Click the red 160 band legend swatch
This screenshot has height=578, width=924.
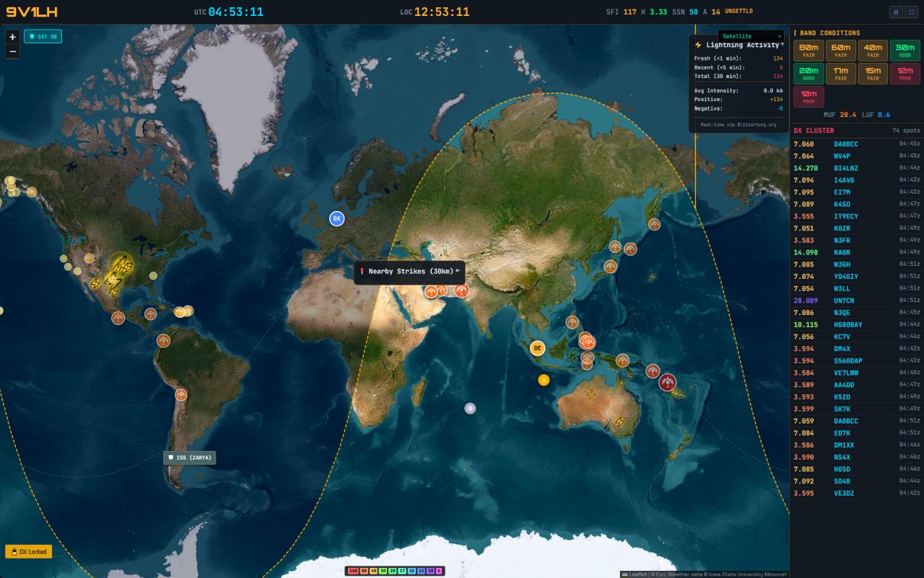[353, 571]
